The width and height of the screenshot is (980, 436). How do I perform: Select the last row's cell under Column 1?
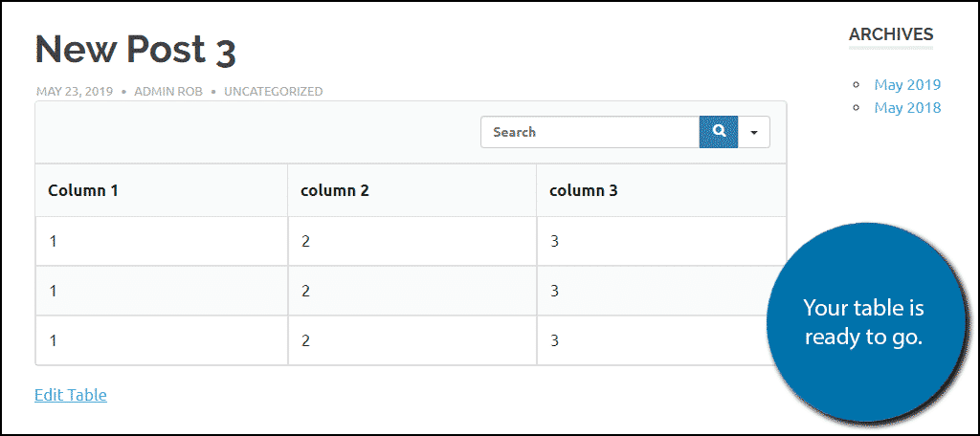click(x=161, y=340)
